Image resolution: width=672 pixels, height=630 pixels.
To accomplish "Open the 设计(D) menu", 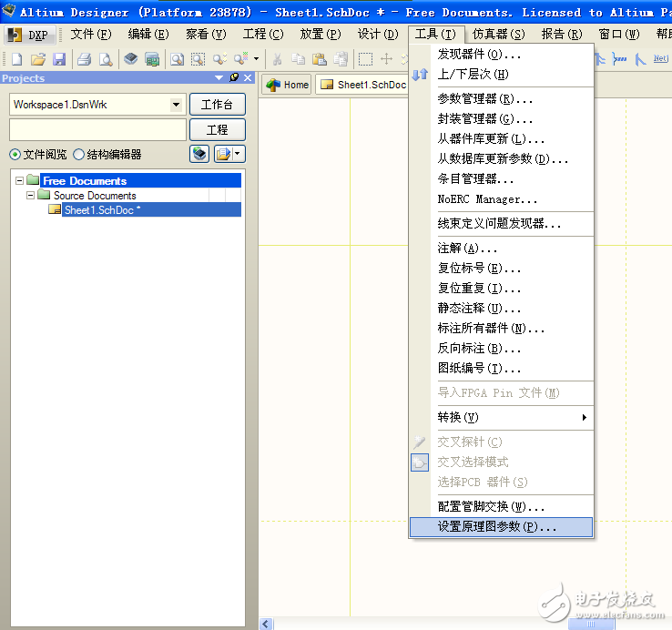I will click(x=378, y=35).
